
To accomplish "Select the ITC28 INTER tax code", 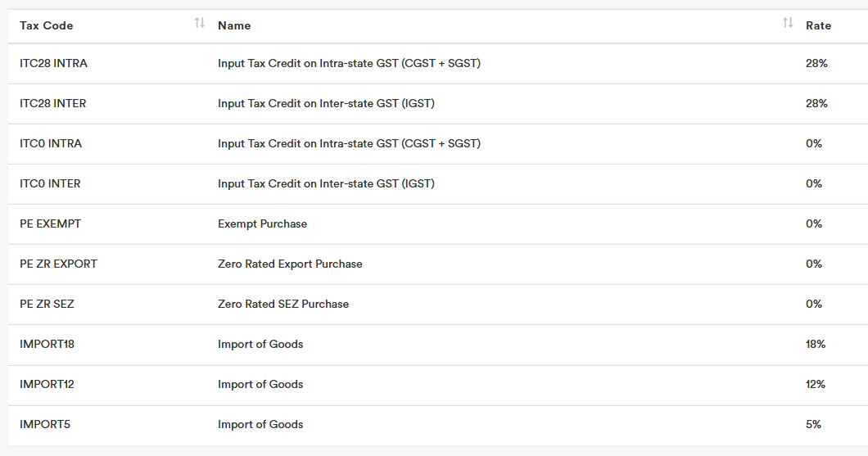I will point(52,103).
